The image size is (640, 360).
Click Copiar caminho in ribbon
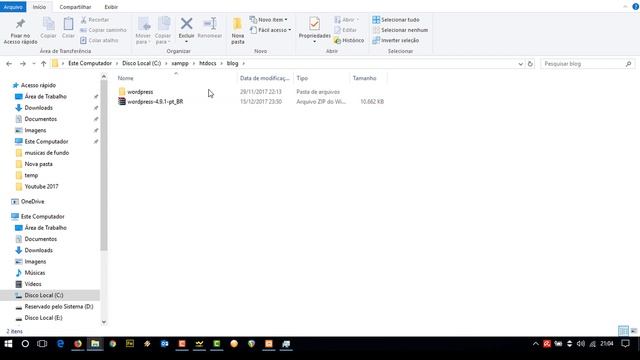(x=103, y=30)
